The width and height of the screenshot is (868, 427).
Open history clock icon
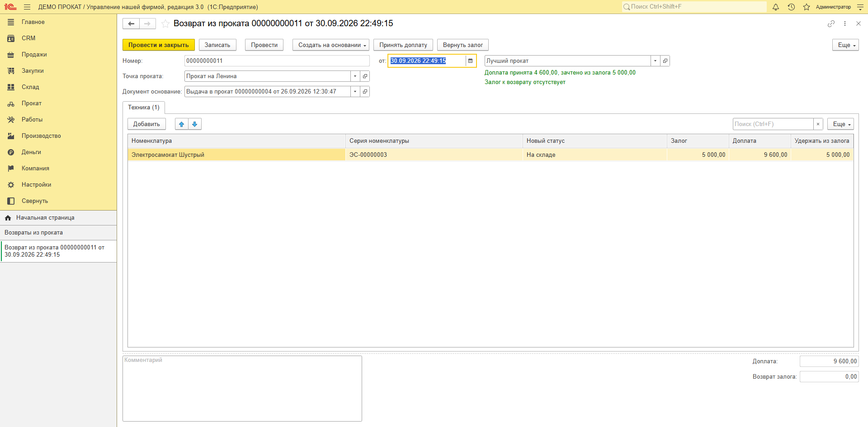click(791, 7)
